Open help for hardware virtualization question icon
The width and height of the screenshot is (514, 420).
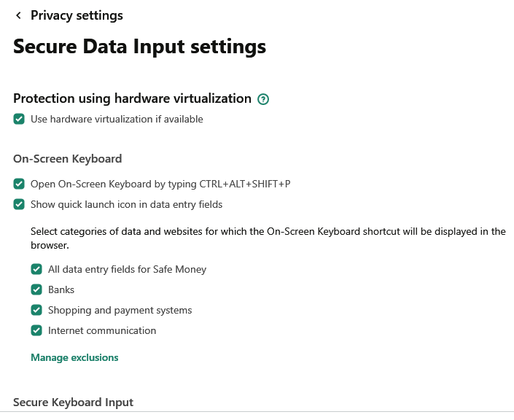point(264,99)
